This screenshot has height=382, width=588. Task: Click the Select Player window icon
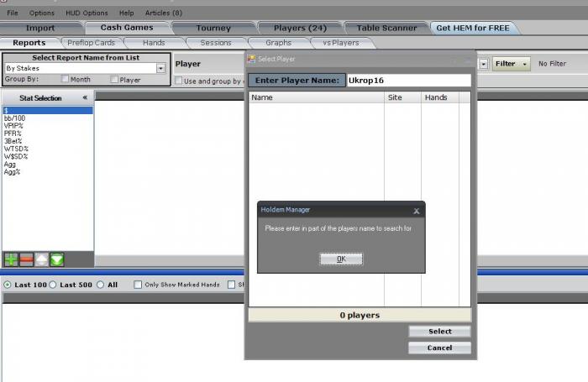pyautogui.click(x=251, y=59)
